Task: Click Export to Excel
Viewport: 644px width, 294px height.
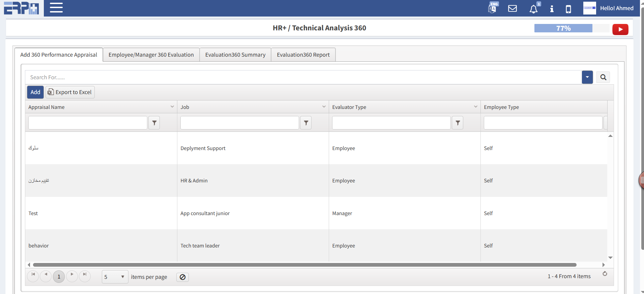Action: tap(70, 92)
